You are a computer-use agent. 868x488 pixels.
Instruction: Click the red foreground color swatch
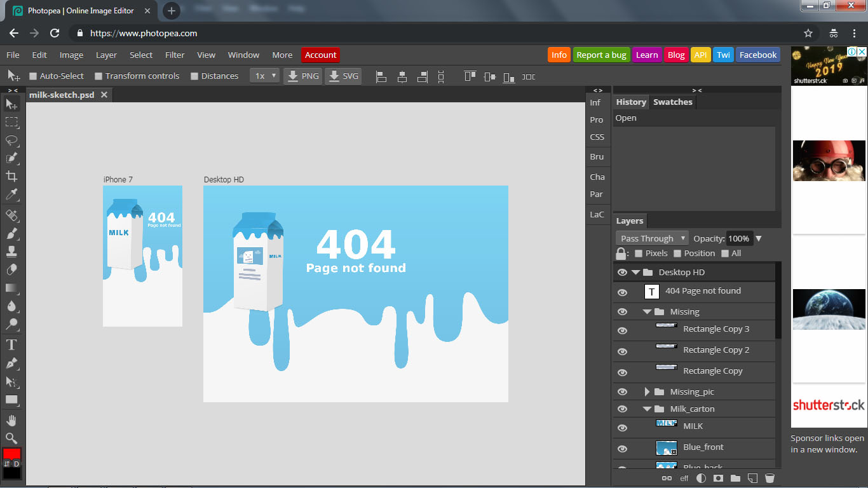11,454
